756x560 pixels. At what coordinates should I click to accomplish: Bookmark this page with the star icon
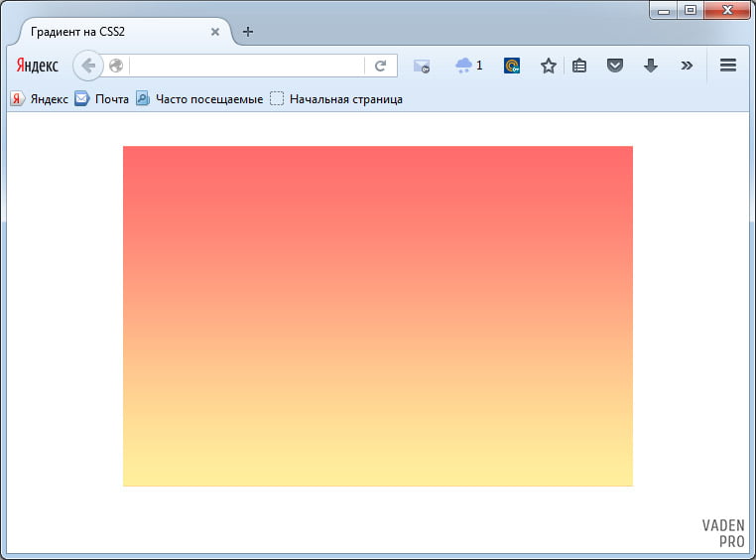548,66
